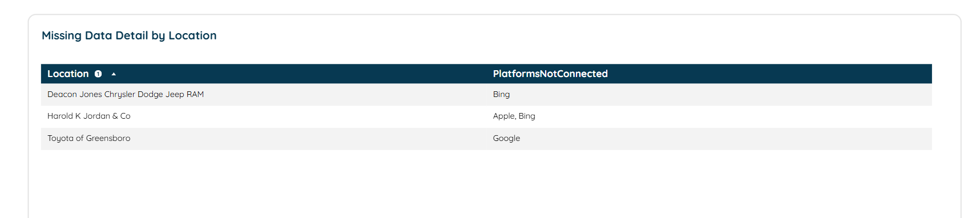Click the word Greensboro in the third row
This screenshot has height=218, width=980.
pyautogui.click(x=108, y=138)
